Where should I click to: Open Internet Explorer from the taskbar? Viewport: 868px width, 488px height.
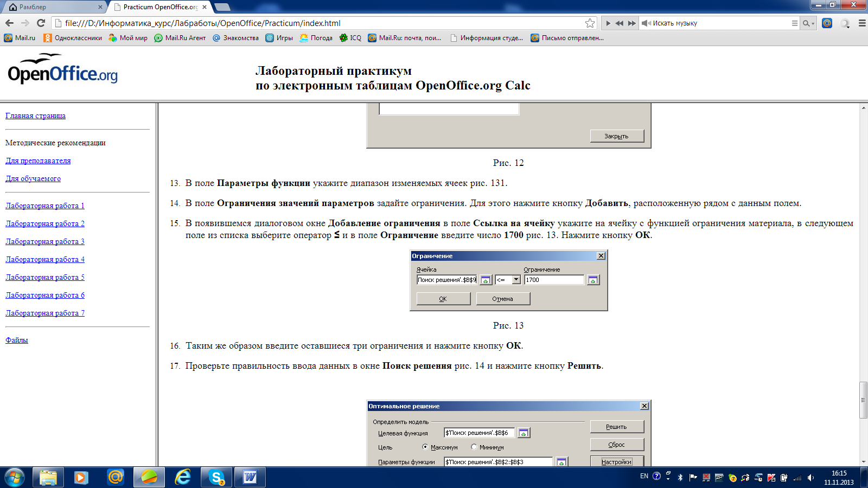(183, 477)
